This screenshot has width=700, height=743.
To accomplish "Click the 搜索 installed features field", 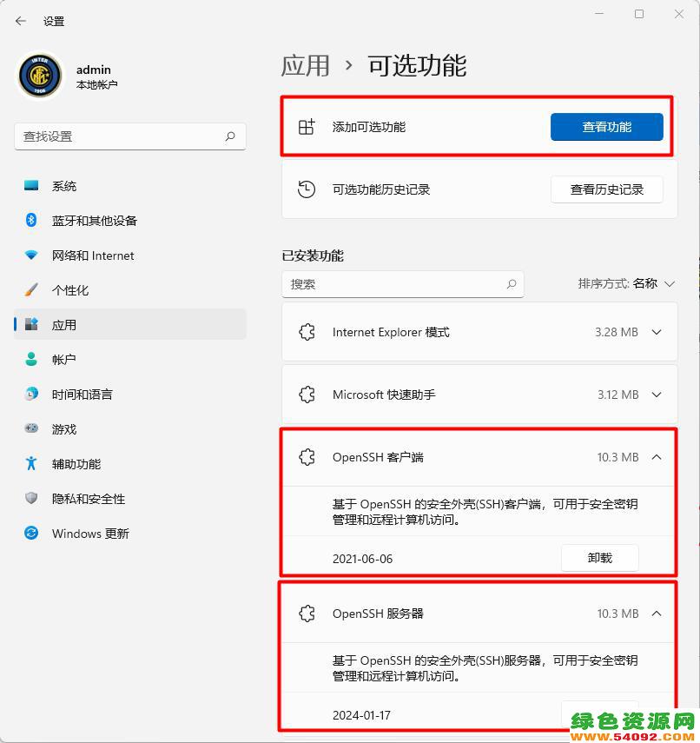I will 403,284.
